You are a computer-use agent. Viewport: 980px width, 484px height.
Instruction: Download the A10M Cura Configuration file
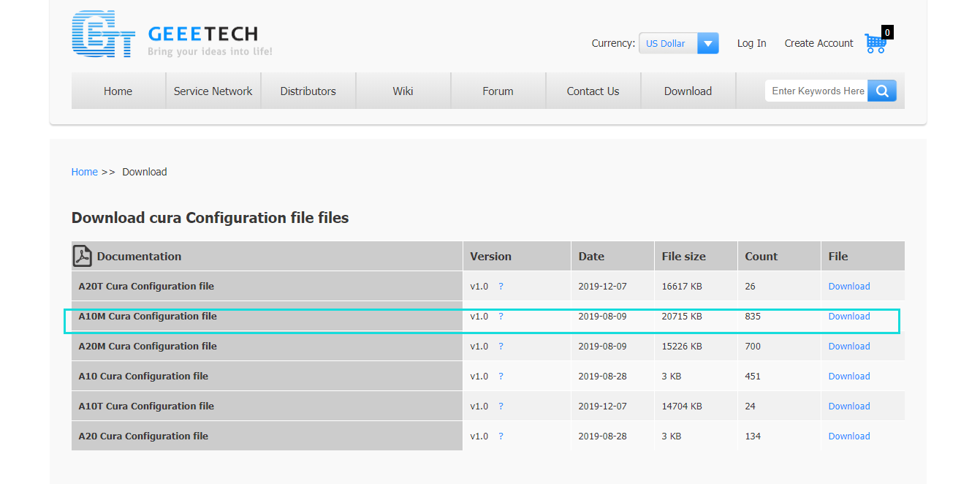(x=848, y=317)
